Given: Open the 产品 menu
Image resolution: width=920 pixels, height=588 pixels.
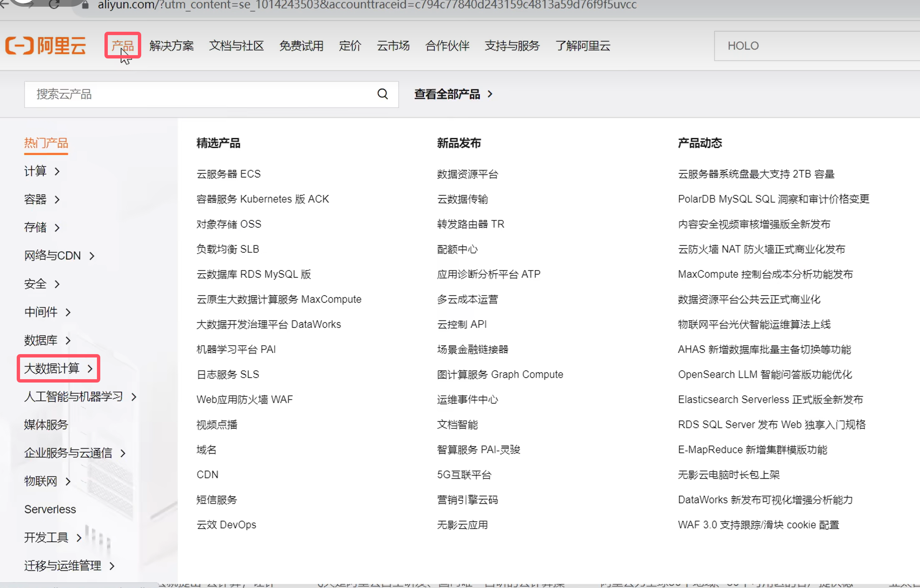Looking at the screenshot, I should click(122, 46).
